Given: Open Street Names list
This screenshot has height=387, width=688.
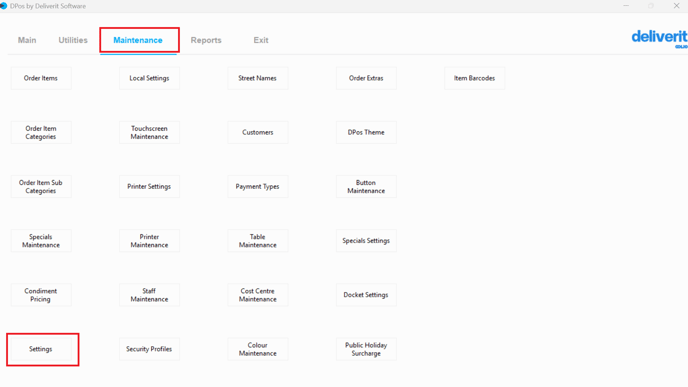Looking at the screenshot, I should click(x=258, y=78).
